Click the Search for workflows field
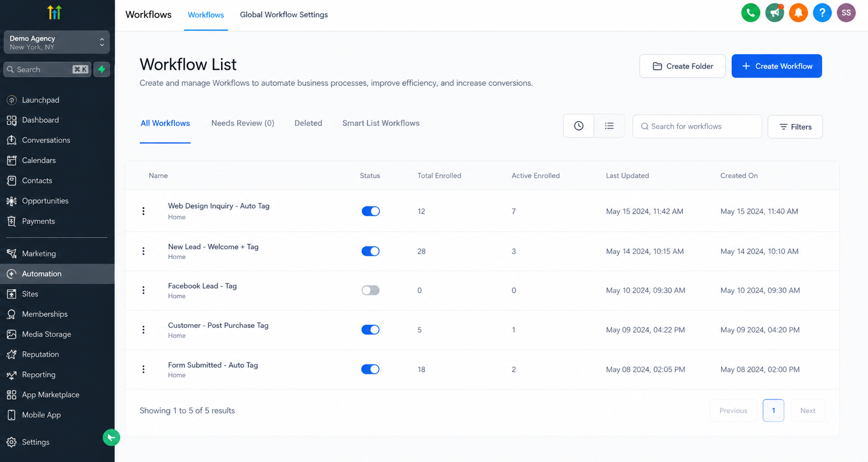The image size is (868, 462). 697,126
